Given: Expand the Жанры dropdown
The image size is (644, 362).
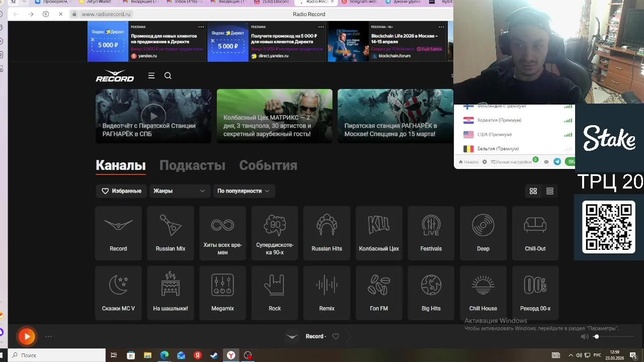Looking at the screenshot, I should [180, 191].
